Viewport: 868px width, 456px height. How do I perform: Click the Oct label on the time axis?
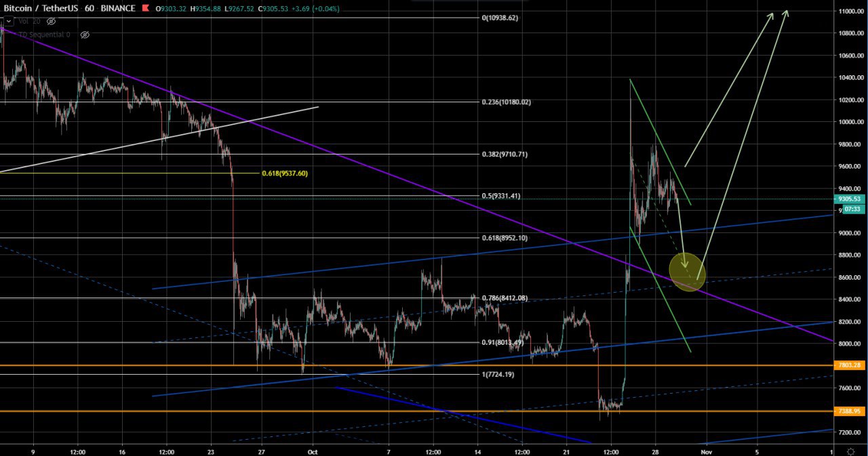313,451
